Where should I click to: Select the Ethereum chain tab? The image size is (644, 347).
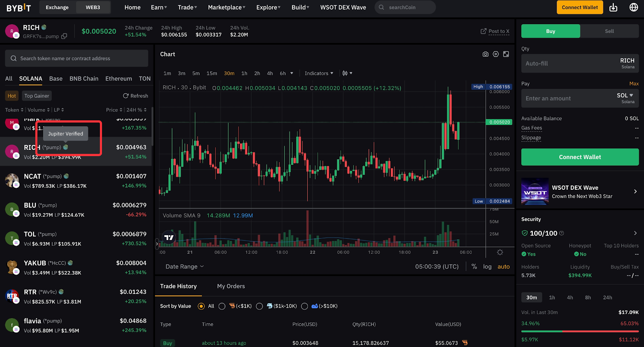pyautogui.click(x=119, y=79)
